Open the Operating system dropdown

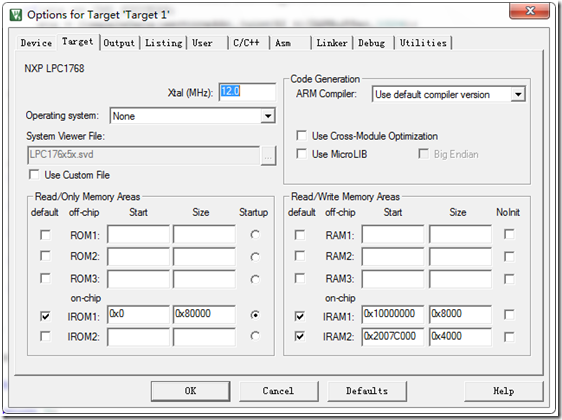pos(268,116)
